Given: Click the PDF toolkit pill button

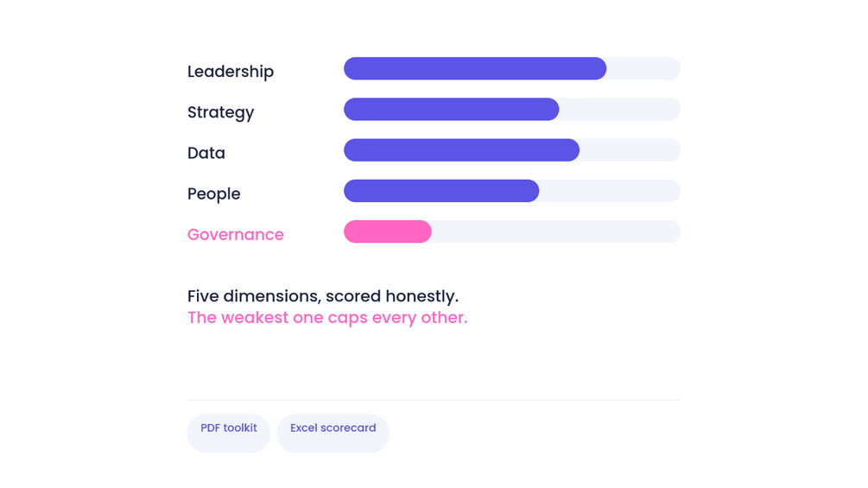Looking at the screenshot, I should pos(229,434).
